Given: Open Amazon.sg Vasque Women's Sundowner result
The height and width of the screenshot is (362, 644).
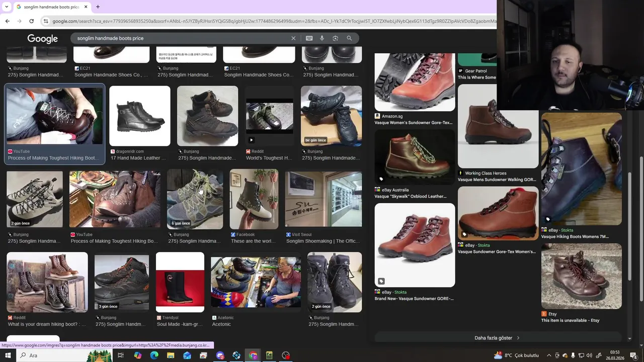Looking at the screenshot, I should coord(414,123).
